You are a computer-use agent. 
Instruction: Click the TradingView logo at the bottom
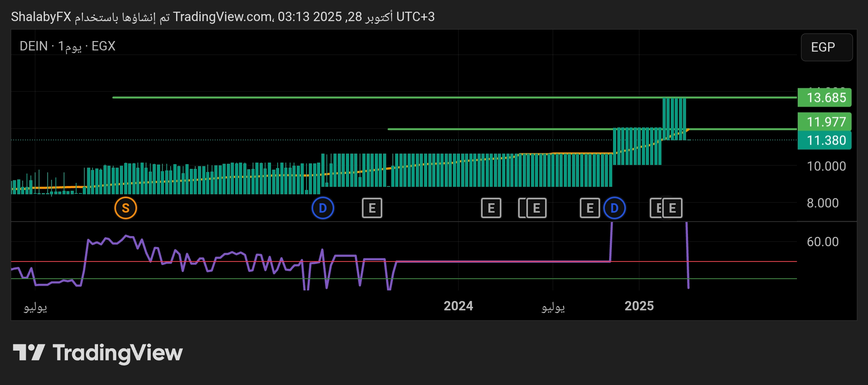coord(98,353)
